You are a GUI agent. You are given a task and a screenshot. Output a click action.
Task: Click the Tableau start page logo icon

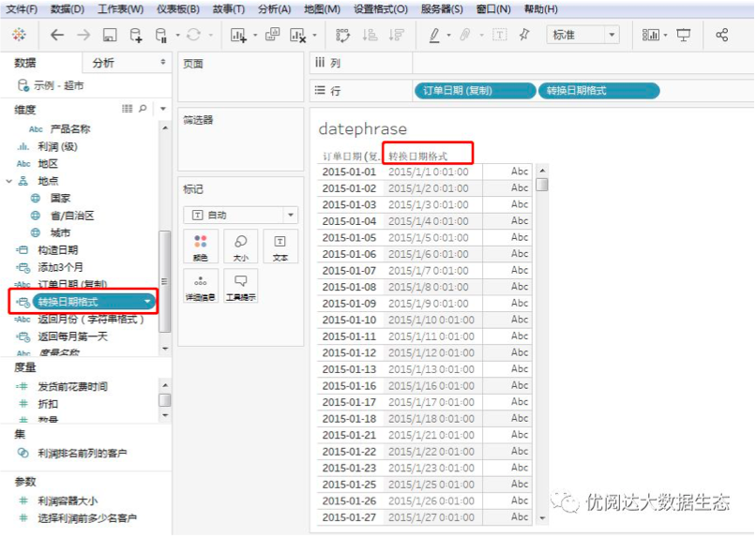[x=19, y=35]
